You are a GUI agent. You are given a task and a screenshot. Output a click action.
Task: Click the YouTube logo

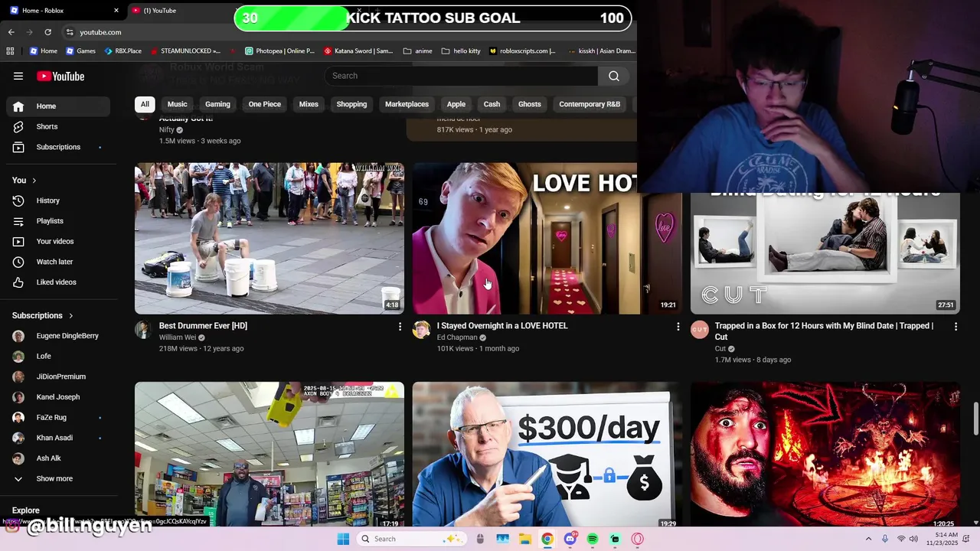tap(60, 76)
